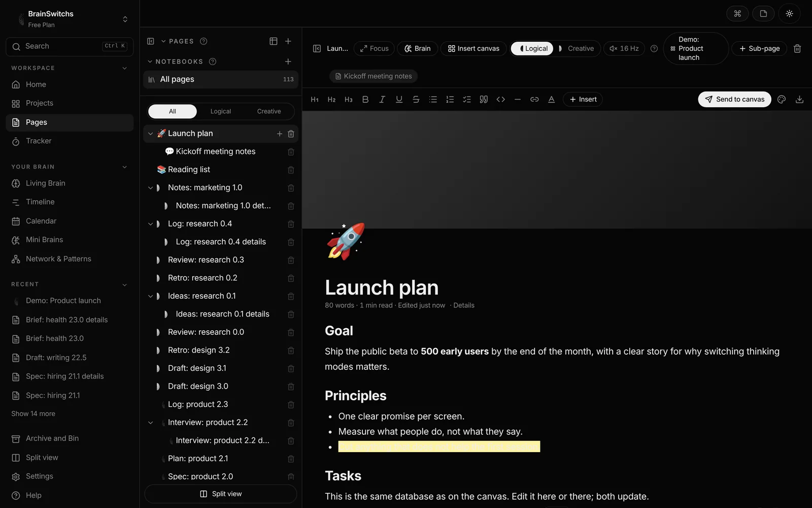Download the page using export icon
This screenshot has width=812, height=508.
click(x=799, y=100)
